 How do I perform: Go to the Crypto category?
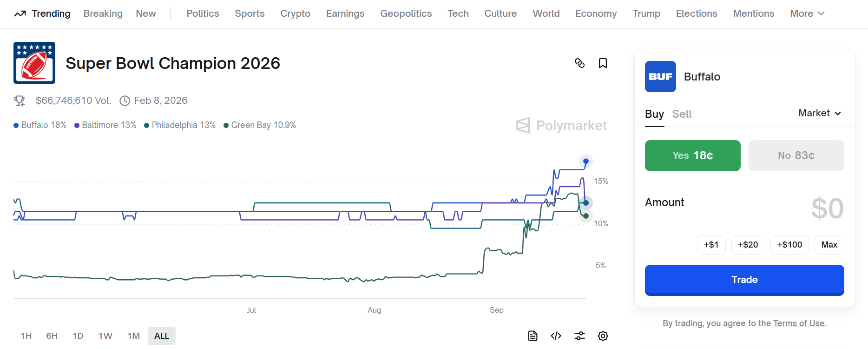[295, 13]
